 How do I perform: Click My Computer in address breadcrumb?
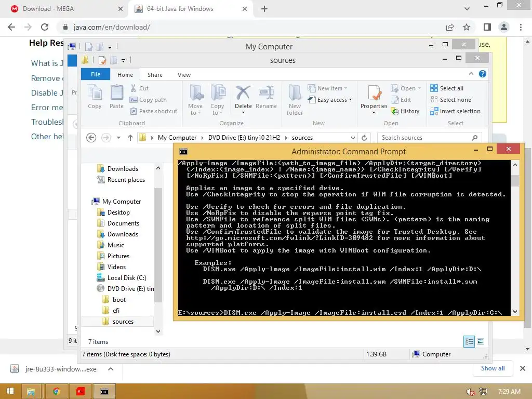(x=177, y=137)
